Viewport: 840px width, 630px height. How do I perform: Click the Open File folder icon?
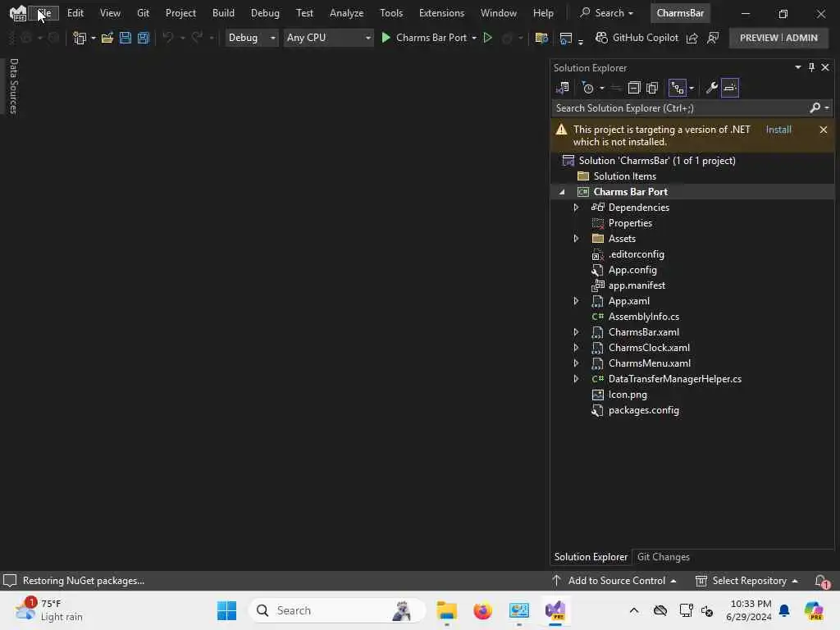[107, 38]
